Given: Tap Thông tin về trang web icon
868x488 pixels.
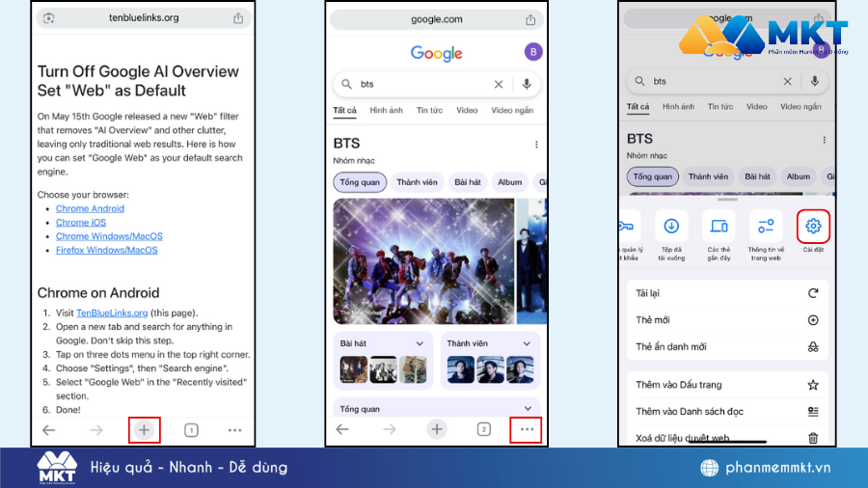Looking at the screenshot, I should tap(766, 226).
